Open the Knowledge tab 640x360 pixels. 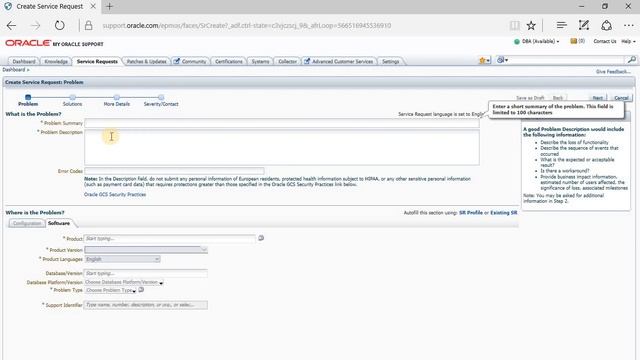click(56, 61)
